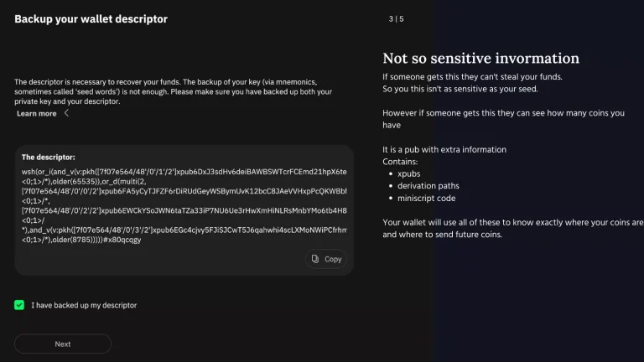Select the xpubs bullet item
This screenshot has height=362, width=644.
click(409, 173)
